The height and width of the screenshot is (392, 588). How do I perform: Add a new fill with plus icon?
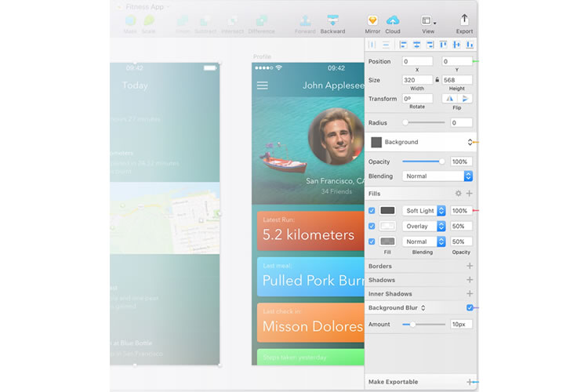(470, 193)
